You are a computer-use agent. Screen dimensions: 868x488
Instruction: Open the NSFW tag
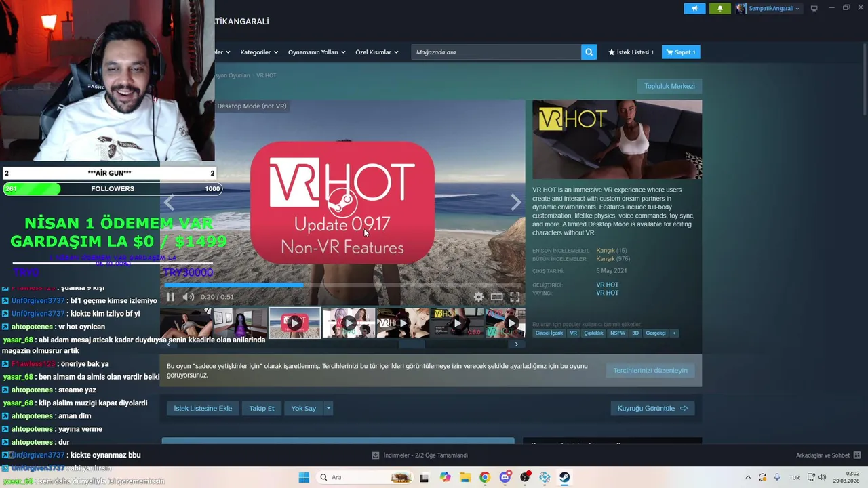pyautogui.click(x=618, y=333)
